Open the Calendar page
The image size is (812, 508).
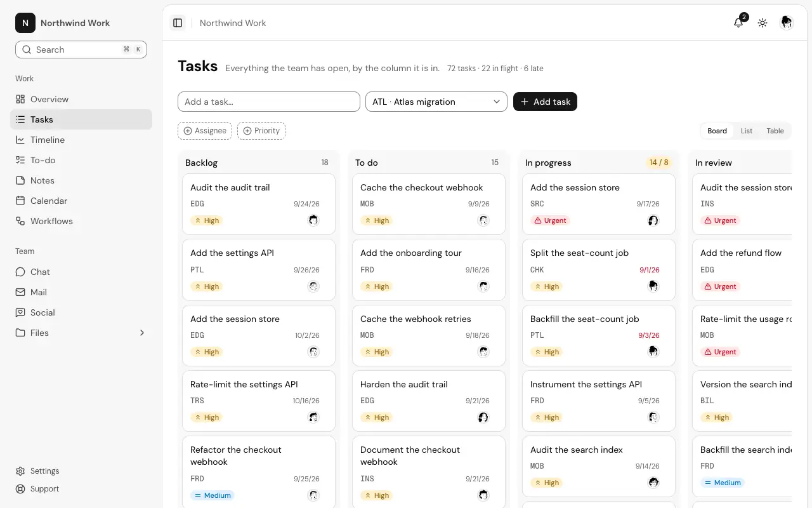tap(81, 201)
